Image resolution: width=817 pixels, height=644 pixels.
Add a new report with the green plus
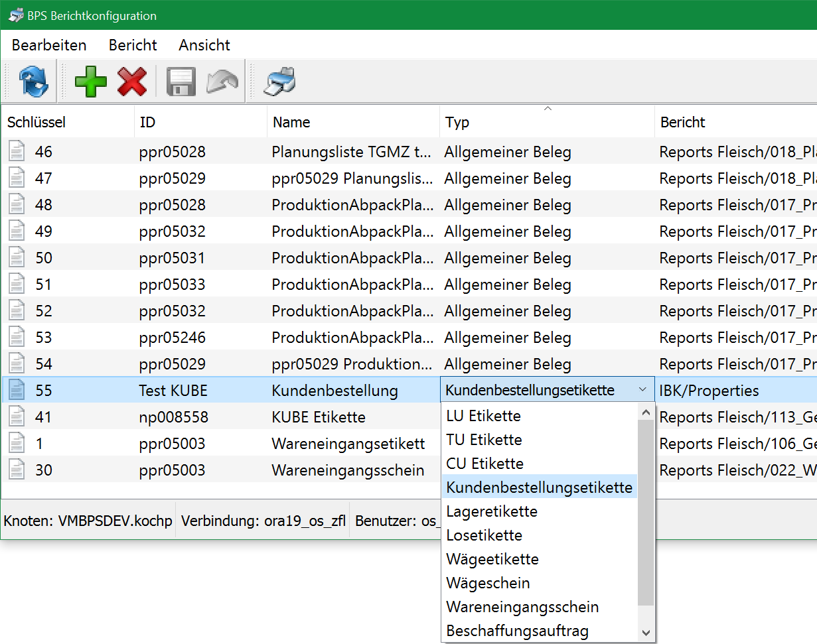tap(90, 82)
